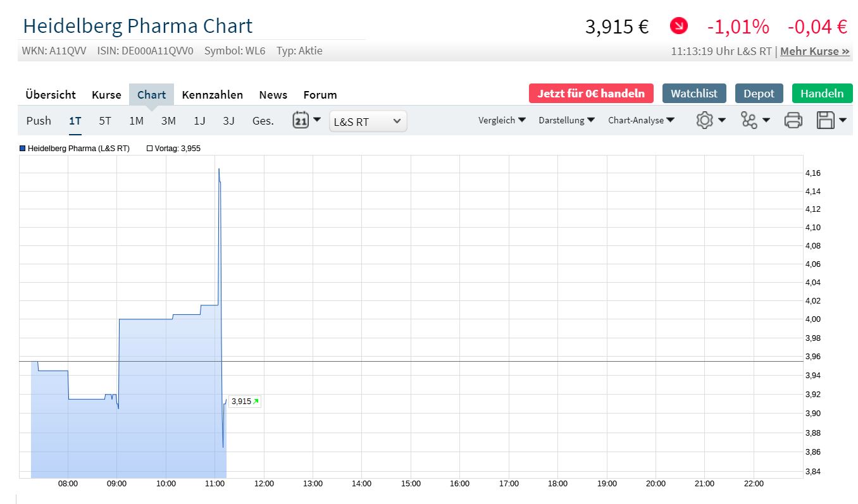Click the Jetzt für 0€ handeln button
Viewport: 858px width, 504px height.
591,94
